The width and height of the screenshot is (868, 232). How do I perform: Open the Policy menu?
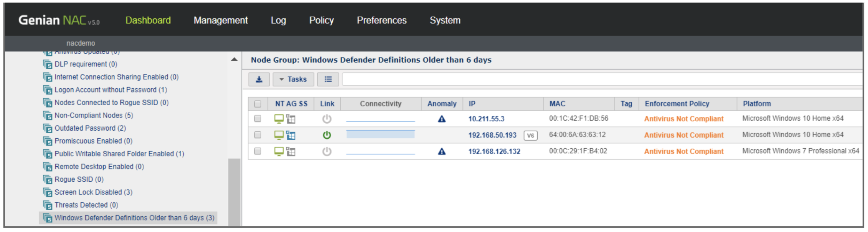(x=321, y=20)
